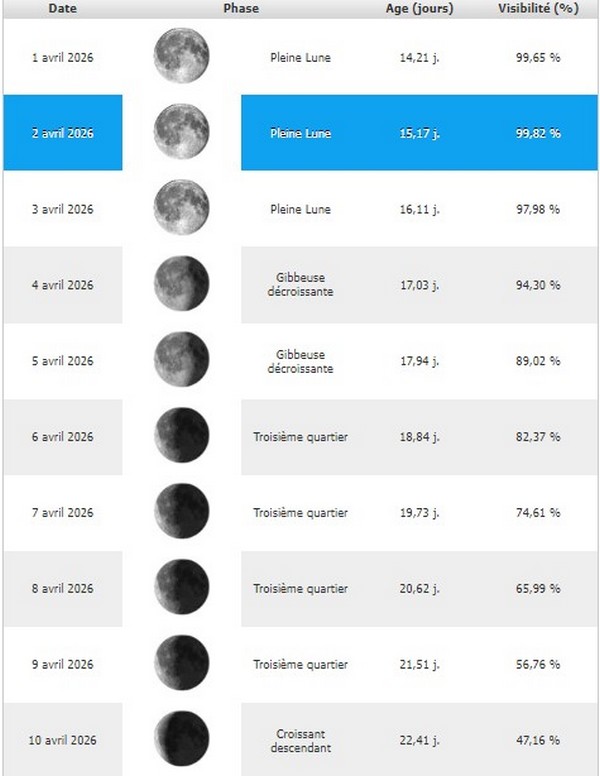This screenshot has width=600, height=776.
Task: Click the moon icon for 6 avril 2026
Action: point(181,436)
